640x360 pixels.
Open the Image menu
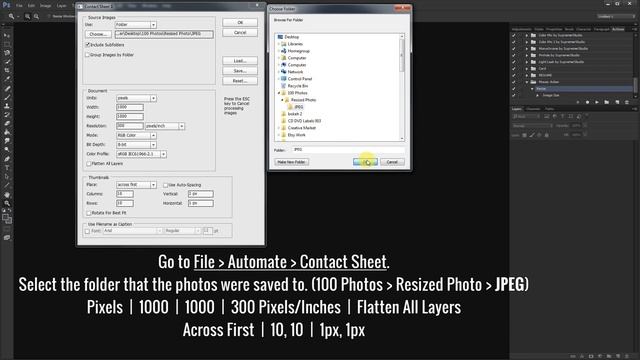(x=45, y=6)
